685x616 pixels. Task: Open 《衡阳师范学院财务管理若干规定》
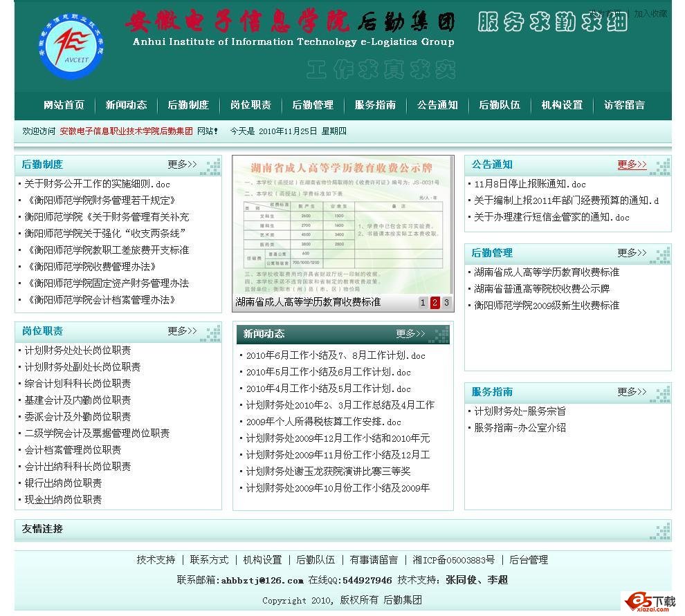pos(102,200)
